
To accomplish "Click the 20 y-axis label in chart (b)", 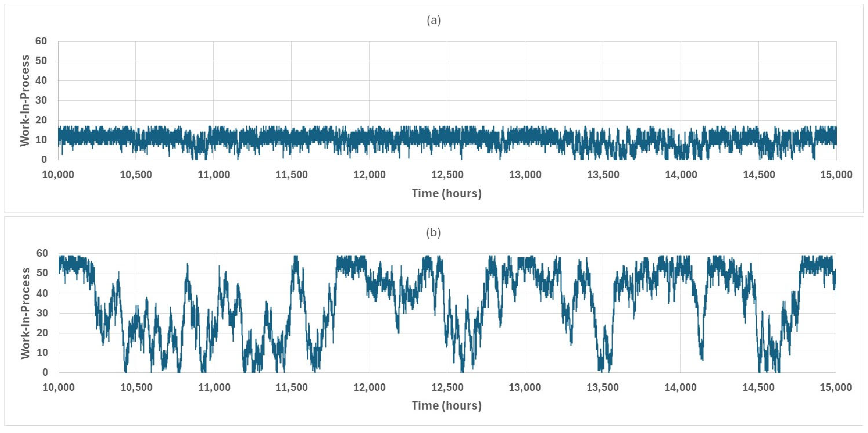I will (x=42, y=333).
